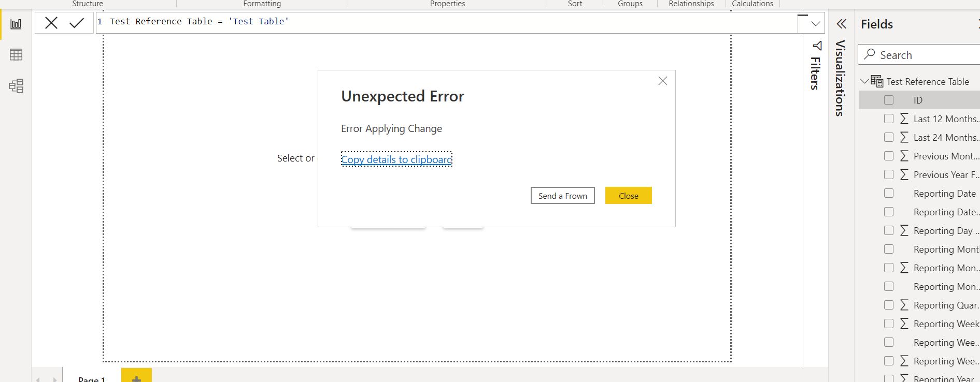
Task: Check the Reporting Day field checkbox
Action: click(x=889, y=230)
